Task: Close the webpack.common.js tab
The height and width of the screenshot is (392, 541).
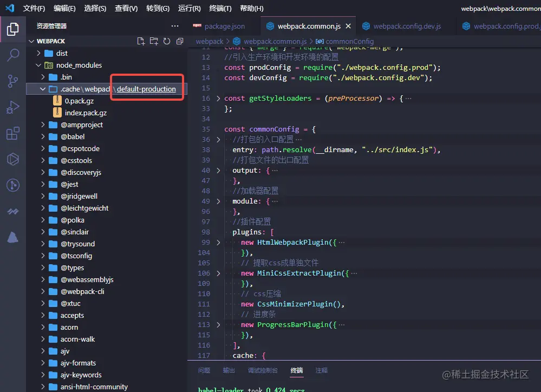Action: tap(348, 26)
